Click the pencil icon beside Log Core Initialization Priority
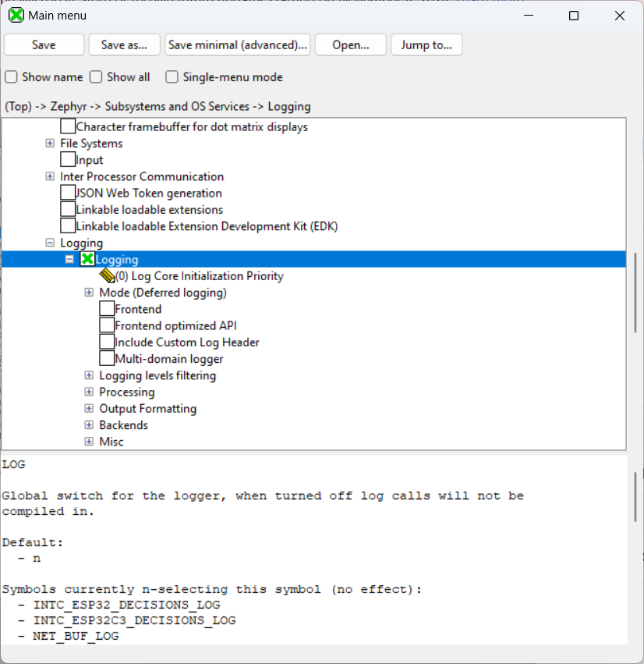 pyautogui.click(x=107, y=275)
